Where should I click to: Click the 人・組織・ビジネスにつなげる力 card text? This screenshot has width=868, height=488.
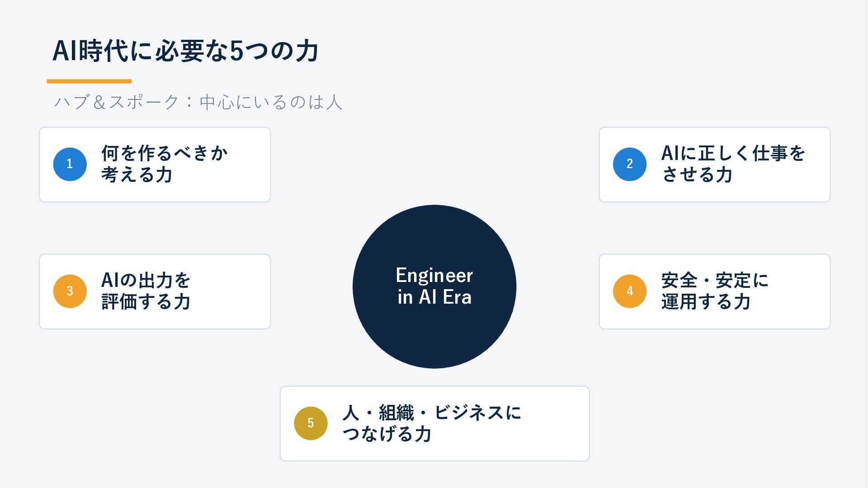tap(432, 423)
